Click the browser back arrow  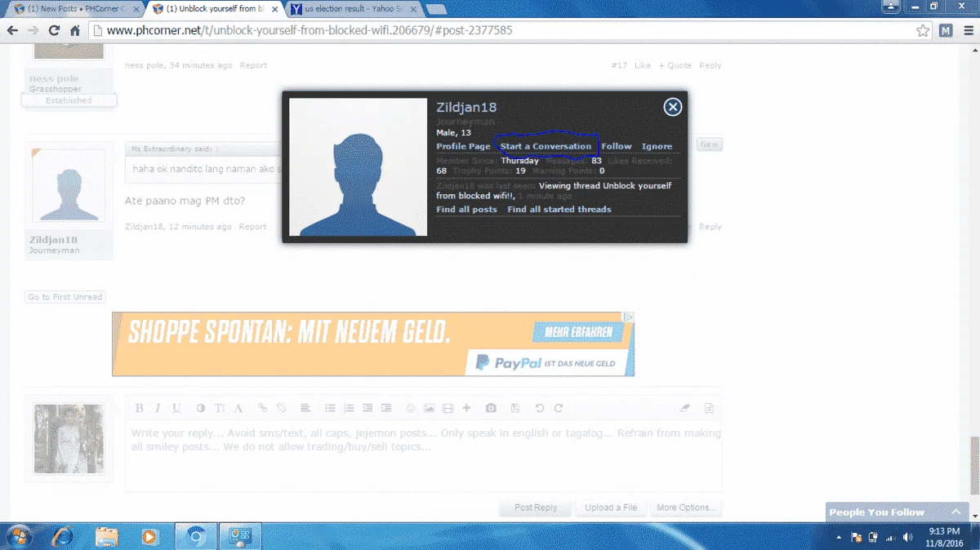pos(13,31)
